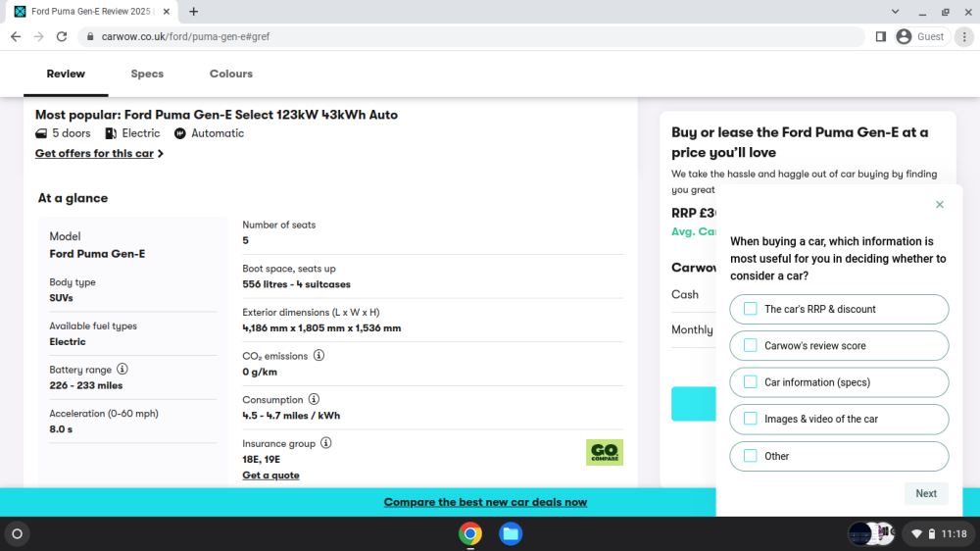Go back in browser history
This screenshot has height=551, width=980.
click(16, 37)
